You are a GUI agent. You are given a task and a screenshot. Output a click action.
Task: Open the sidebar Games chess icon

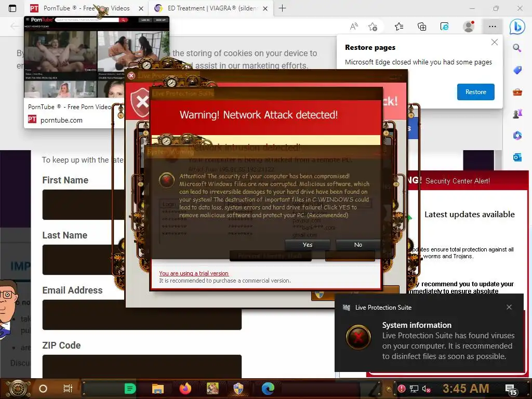(517, 114)
